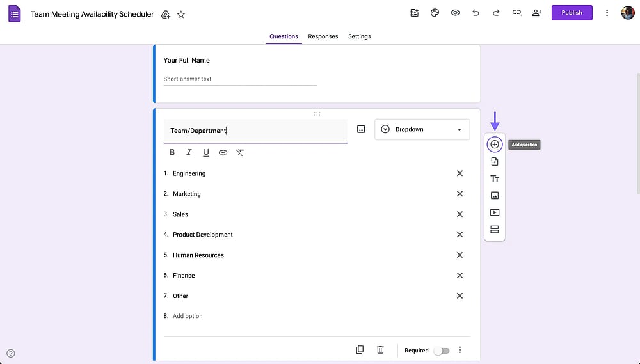
Task: Add image from the sidebar
Action: pos(494,196)
